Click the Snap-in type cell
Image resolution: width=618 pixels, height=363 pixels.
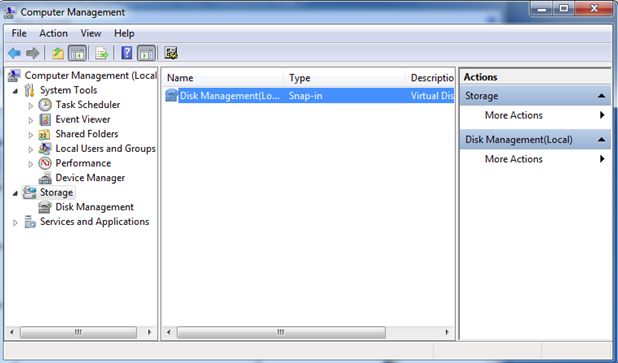(x=305, y=96)
